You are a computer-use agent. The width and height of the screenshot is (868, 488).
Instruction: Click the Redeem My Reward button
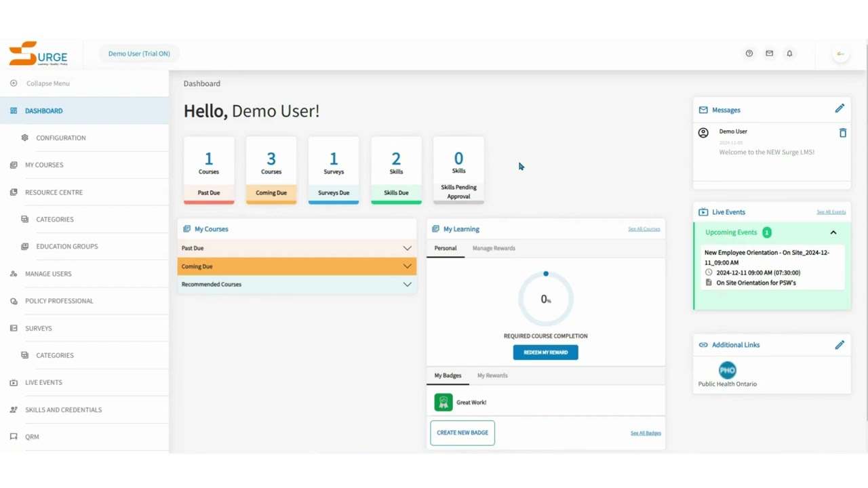(546, 352)
